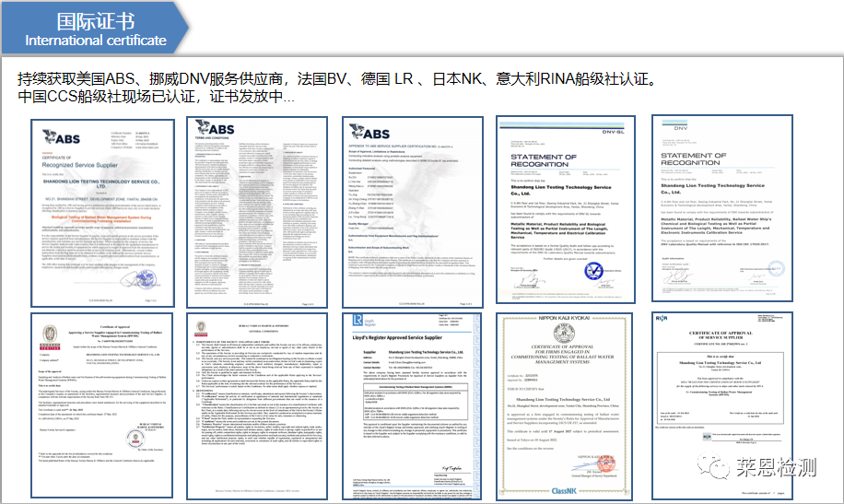Click the text line starting '中国CCS船级社现场已认证'

[x=156, y=97]
